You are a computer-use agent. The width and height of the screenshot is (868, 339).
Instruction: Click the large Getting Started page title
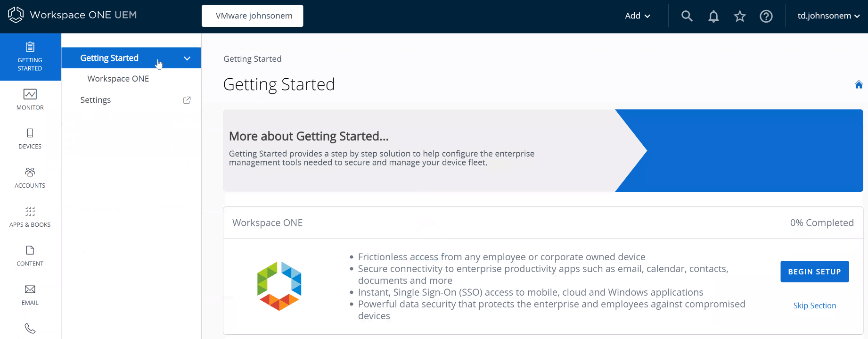(x=279, y=84)
